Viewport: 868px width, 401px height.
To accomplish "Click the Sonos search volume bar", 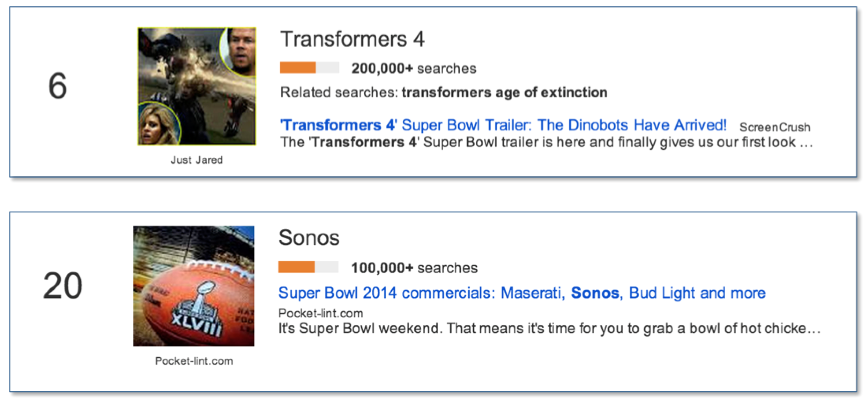I will click(x=308, y=267).
